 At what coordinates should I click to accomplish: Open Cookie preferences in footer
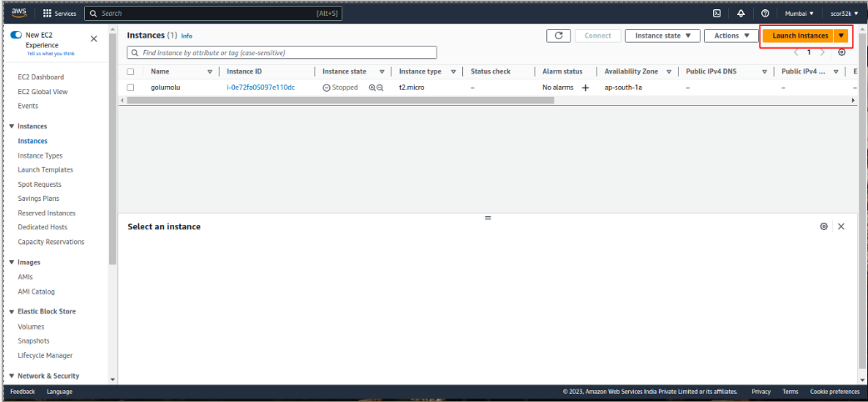tap(835, 391)
